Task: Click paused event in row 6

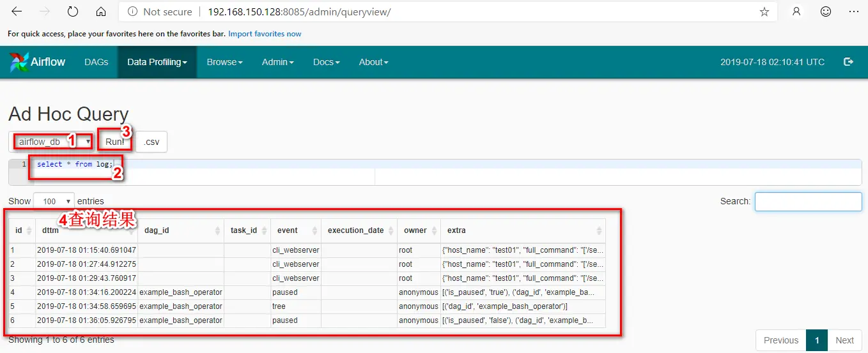Action: point(296,320)
